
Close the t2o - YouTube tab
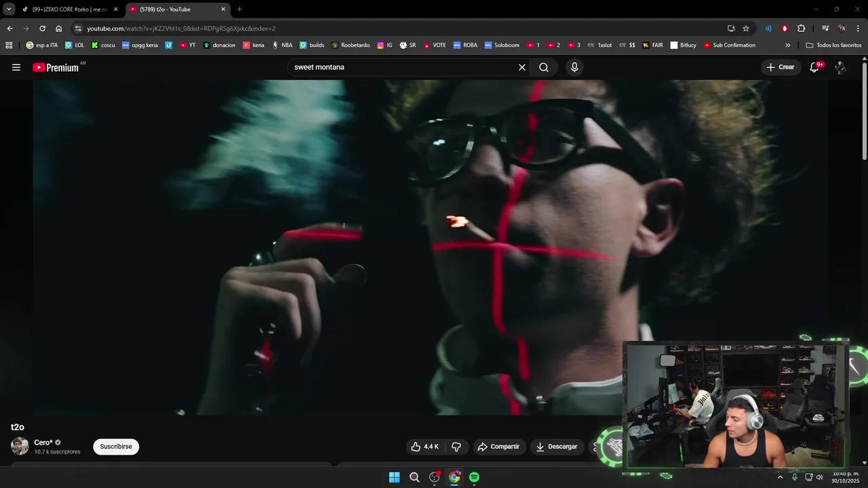223,9
